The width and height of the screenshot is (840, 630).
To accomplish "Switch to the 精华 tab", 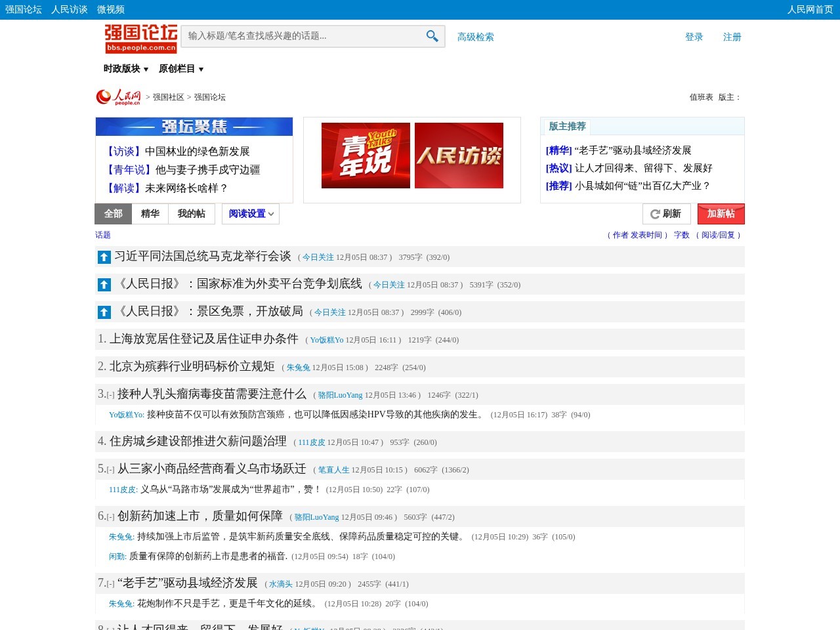I will 150,213.
